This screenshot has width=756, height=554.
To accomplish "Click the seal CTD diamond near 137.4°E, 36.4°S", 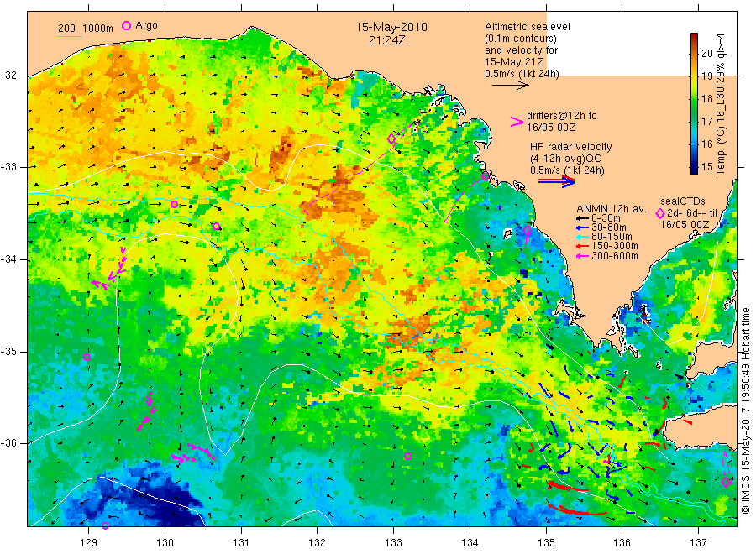I will (726, 482).
